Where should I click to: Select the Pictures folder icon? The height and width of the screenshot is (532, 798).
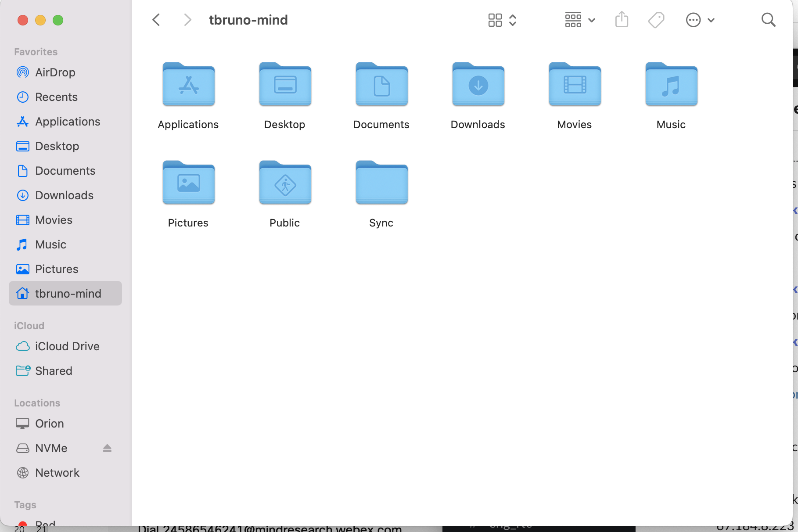pyautogui.click(x=189, y=183)
